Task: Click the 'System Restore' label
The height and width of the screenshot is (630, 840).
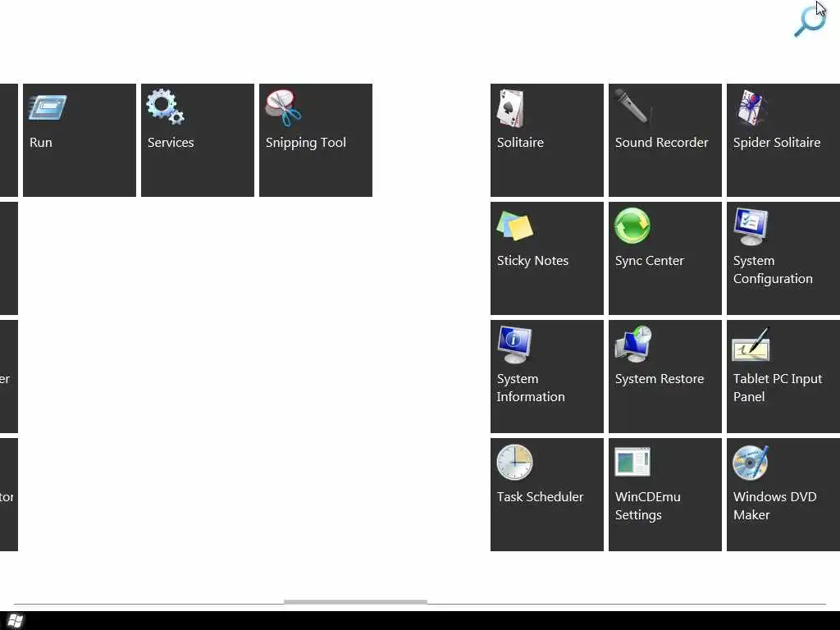Action: tap(660, 379)
